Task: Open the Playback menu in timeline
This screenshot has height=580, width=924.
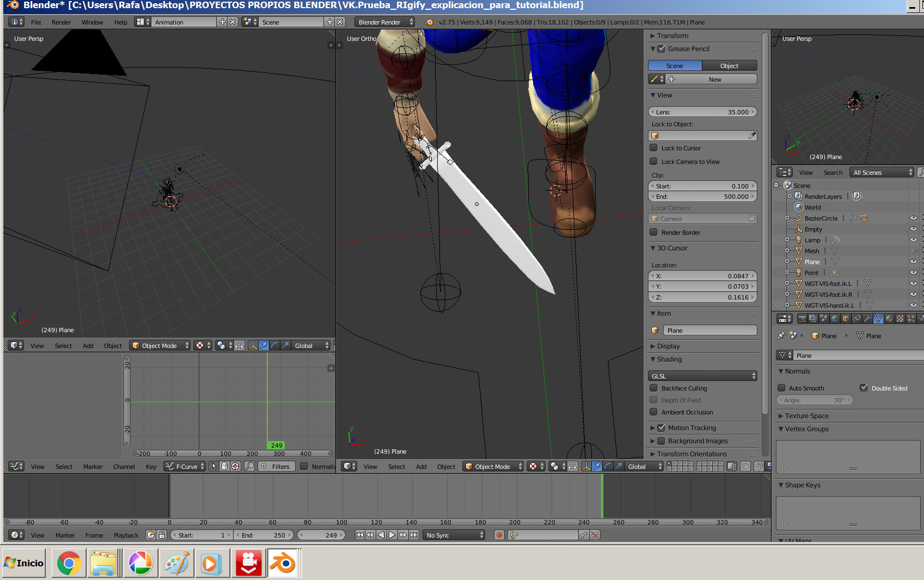Action: coord(126,535)
